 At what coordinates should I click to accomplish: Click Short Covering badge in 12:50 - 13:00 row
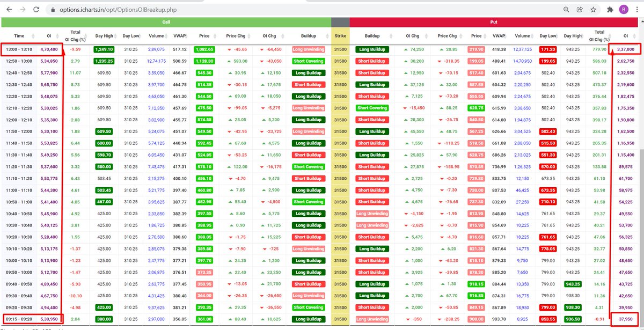pos(309,61)
